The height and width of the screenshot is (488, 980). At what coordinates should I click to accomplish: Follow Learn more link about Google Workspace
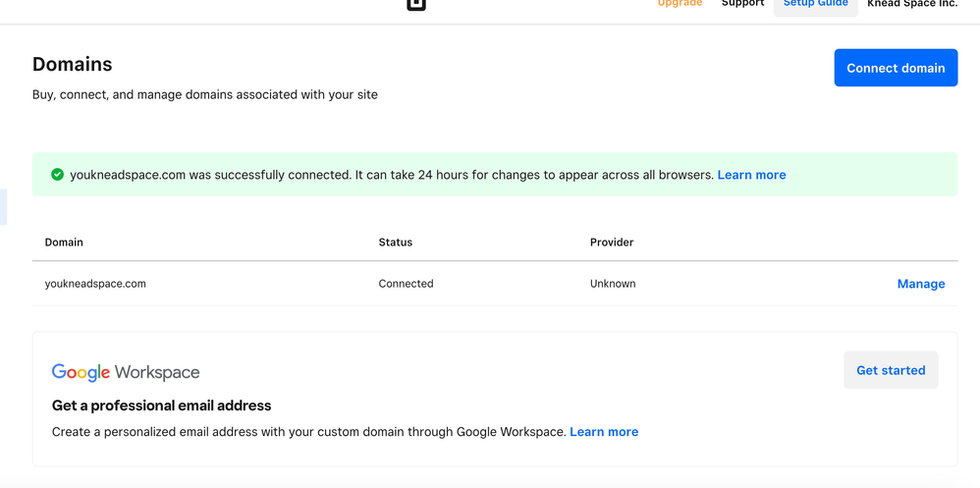coord(604,432)
